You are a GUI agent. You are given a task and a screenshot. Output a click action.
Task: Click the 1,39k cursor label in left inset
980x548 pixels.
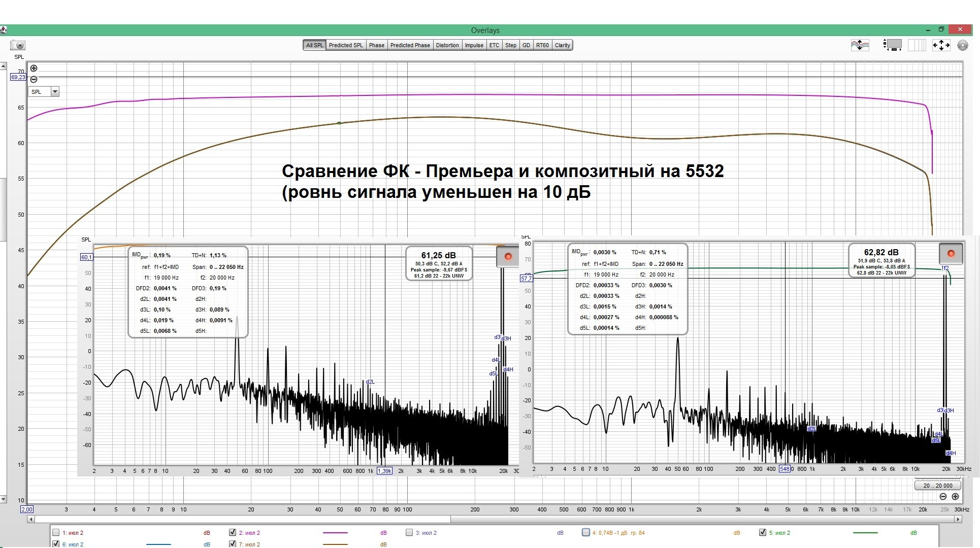[385, 471]
